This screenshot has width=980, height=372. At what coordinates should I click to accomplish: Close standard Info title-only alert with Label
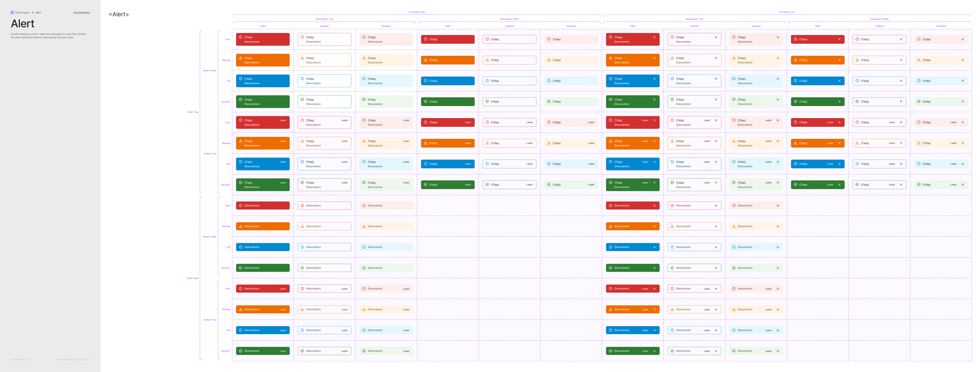point(963,164)
